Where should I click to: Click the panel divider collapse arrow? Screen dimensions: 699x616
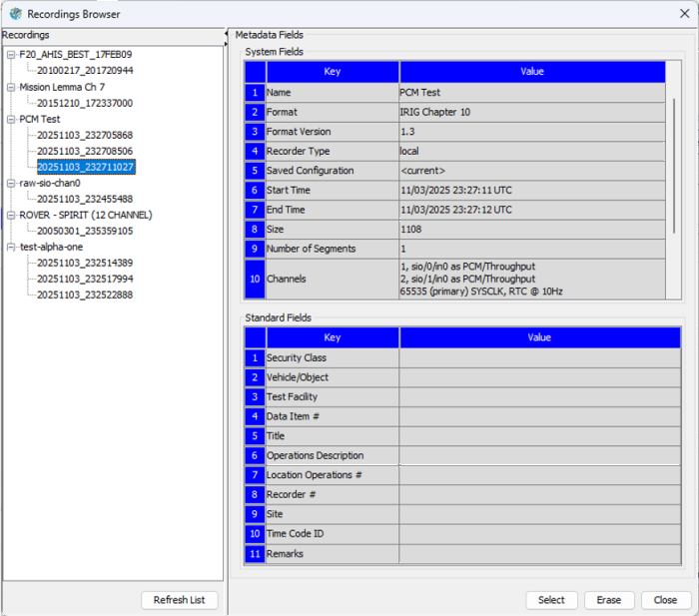[x=226, y=34]
